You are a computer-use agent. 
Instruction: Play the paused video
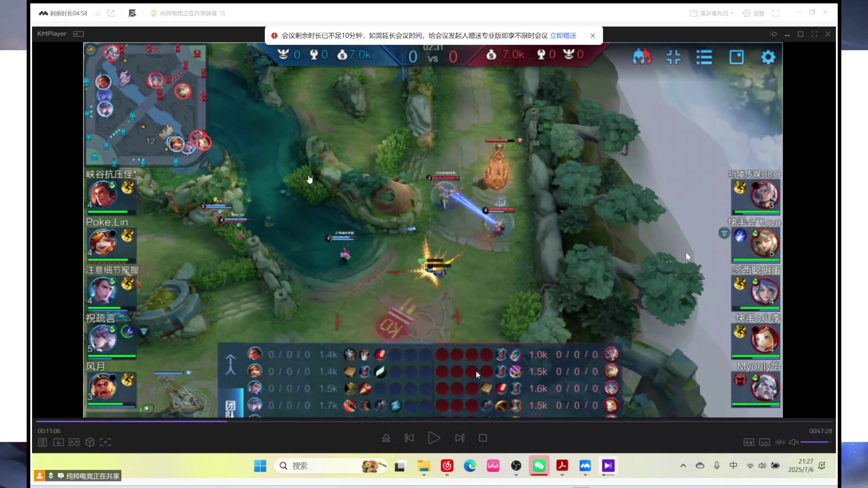click(434, 438)
